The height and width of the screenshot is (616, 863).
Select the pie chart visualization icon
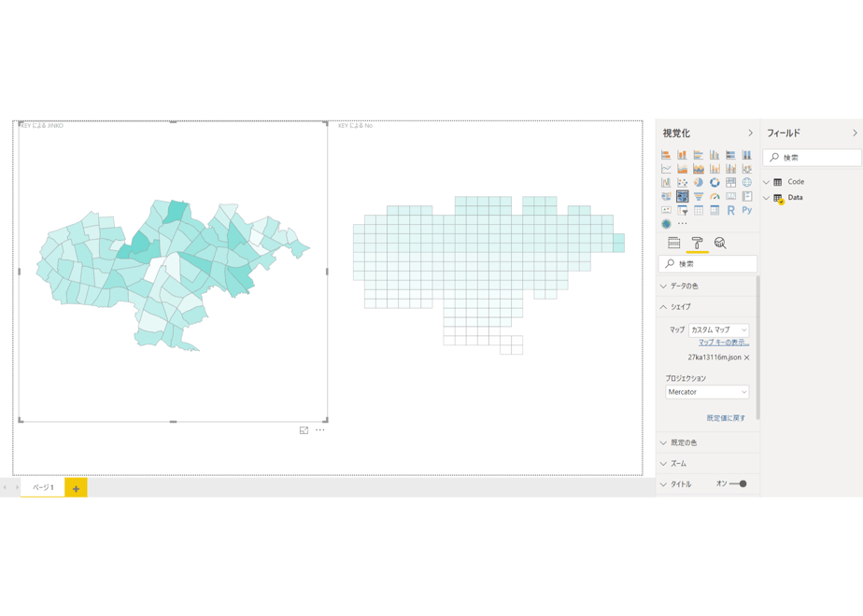[x=699, y=182]
